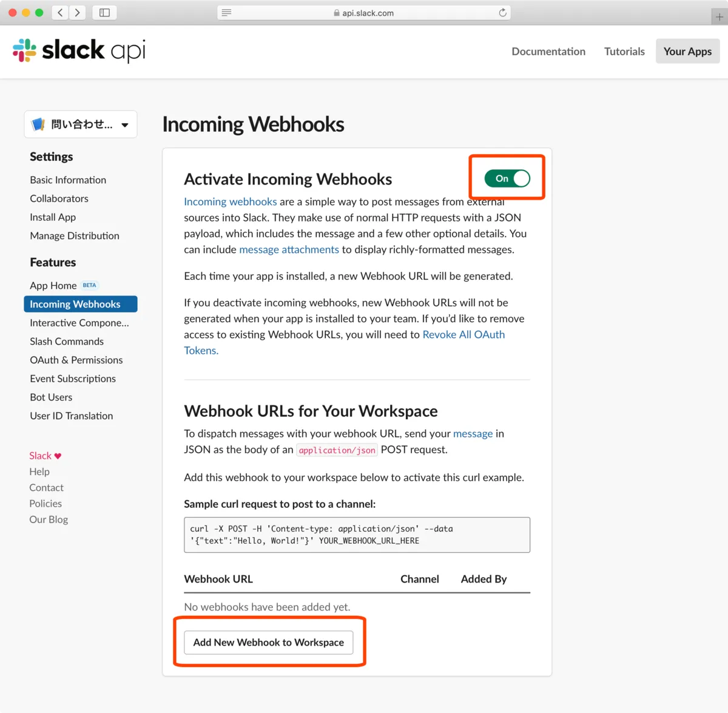Open the message attachments link
This screenshot has height=713, width=728.
pyautogui.click(x=289, y=249)
